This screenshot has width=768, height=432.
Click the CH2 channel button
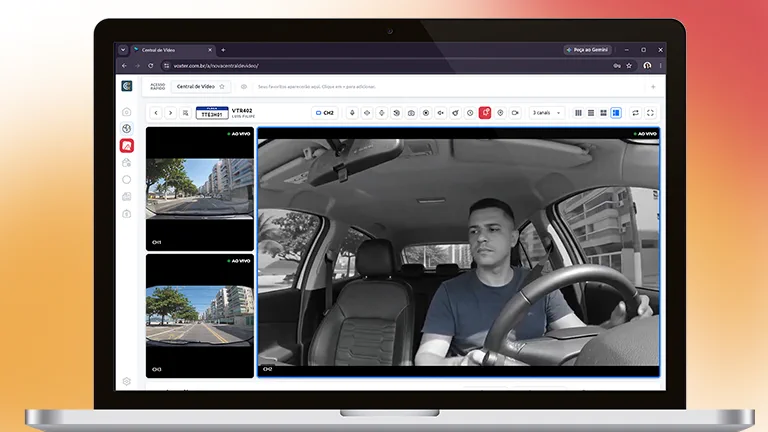(325, 113)
